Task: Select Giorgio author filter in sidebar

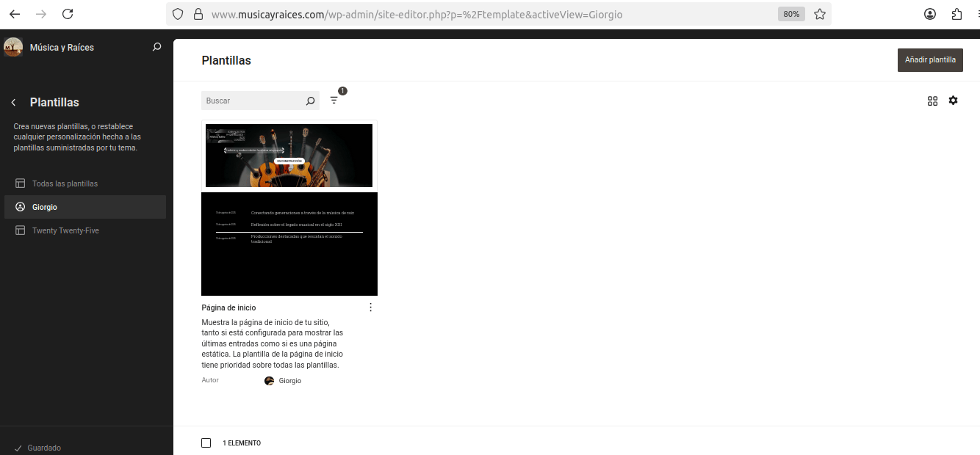Action: (x=45, y=207)
